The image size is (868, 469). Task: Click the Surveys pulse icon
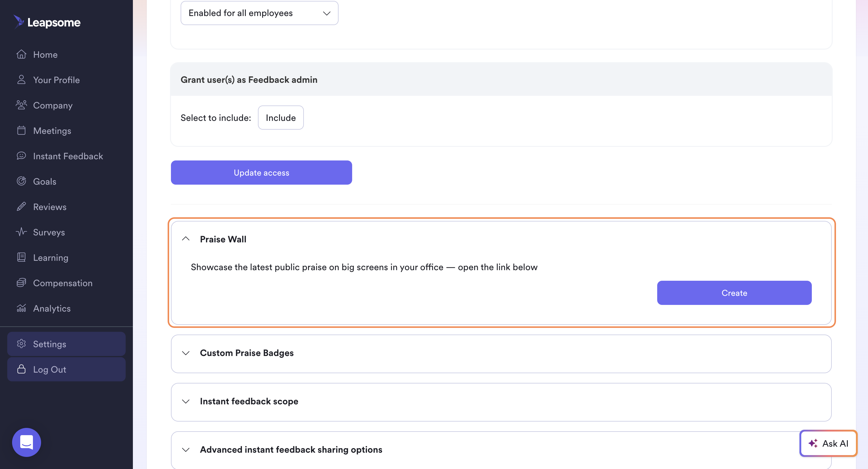[x=21, y=232]
